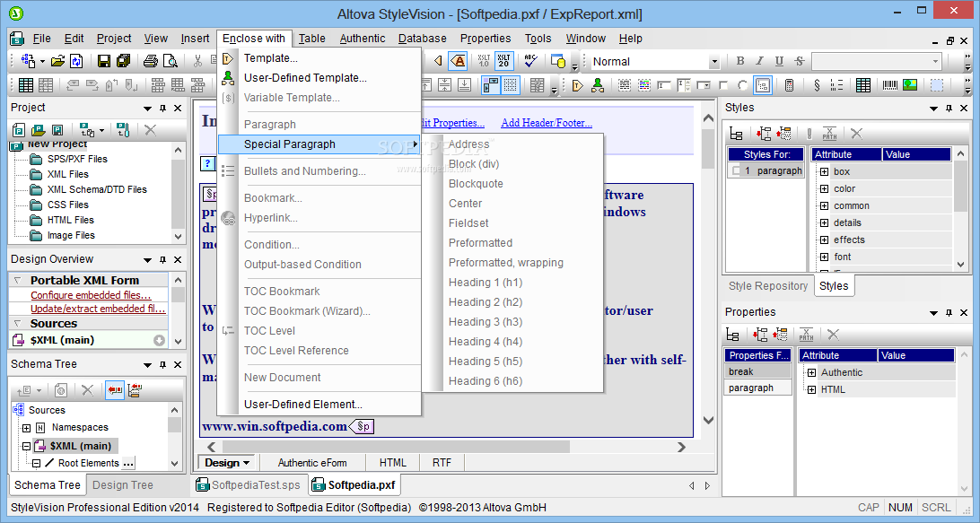Toggle Italic formatting

tap(759, 61)
